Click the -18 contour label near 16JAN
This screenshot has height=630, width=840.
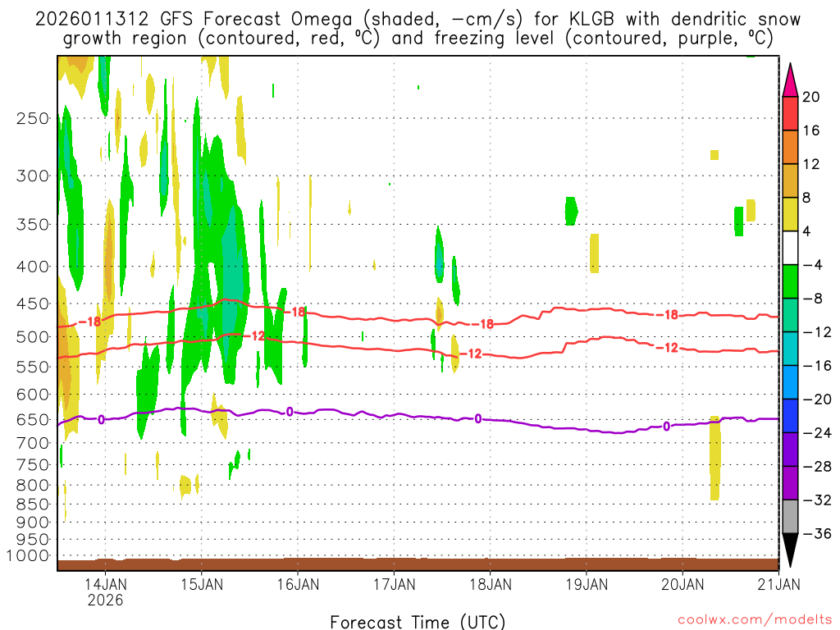pos(294,311)
